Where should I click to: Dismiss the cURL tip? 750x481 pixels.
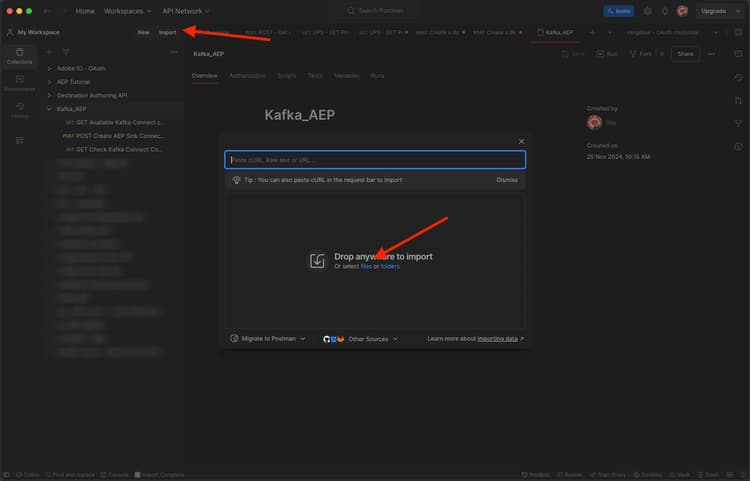click(507, 180)
